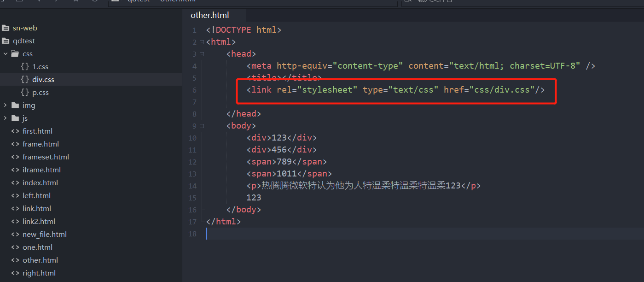This screenshot has width=644, height=282.
Task: Click line number 7 in the gutter
Action: [195, 102]
